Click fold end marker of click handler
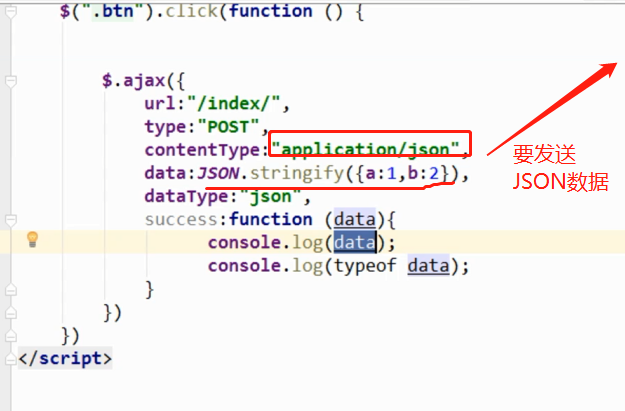Image resolution: width=625 pixels, height=411 pixels. click(x=11, y=336)
